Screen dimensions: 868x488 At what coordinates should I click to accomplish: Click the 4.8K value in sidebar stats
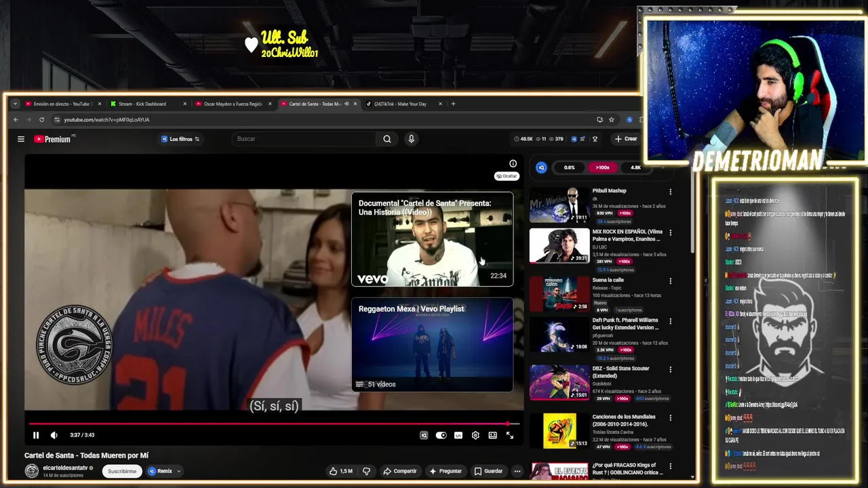(635, 167)
